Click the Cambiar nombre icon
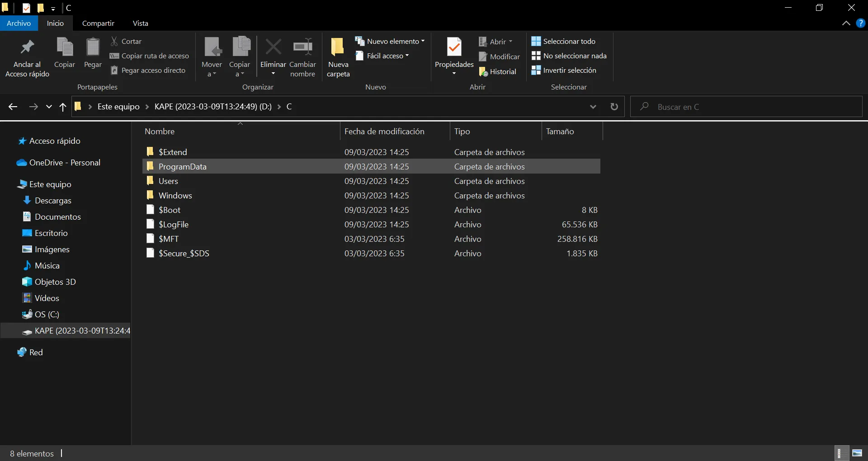 pyautogui.click(x=302, y=47)
